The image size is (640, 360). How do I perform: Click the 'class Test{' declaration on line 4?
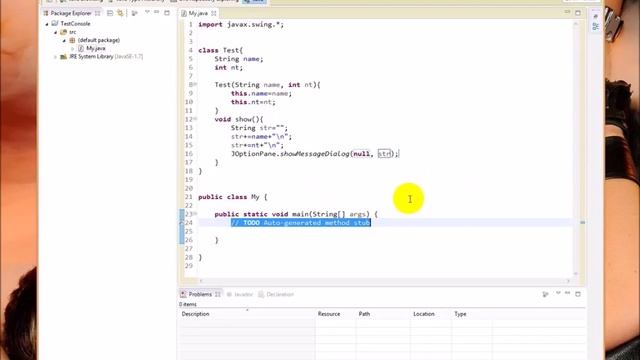click(220, 50)
